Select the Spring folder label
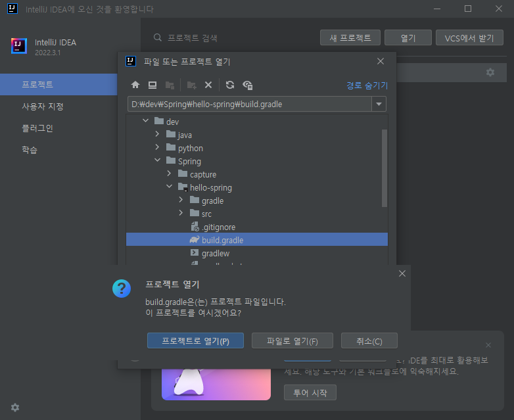This screenshot has width=514, height=420. coord(189,161)
